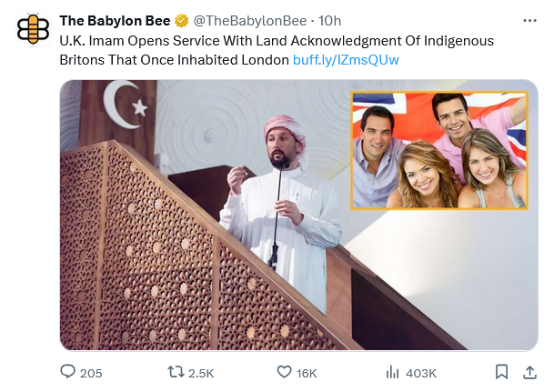Click the share upload arrow icon
Image resolution: width=554 pixels, height=392 pixels.
point(530,372)
